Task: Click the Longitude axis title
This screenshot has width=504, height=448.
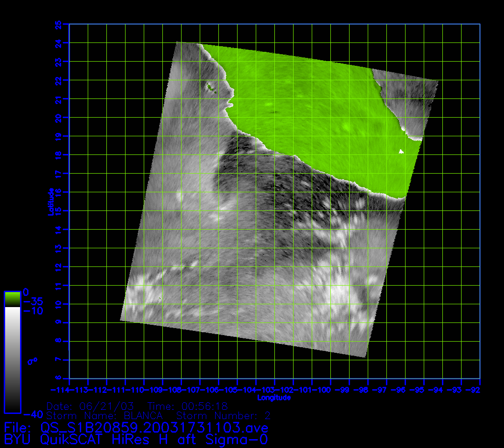Action: [x=274, y=398]
